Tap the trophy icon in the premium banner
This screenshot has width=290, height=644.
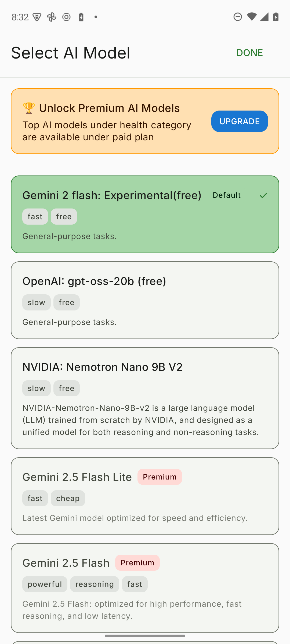29,108
